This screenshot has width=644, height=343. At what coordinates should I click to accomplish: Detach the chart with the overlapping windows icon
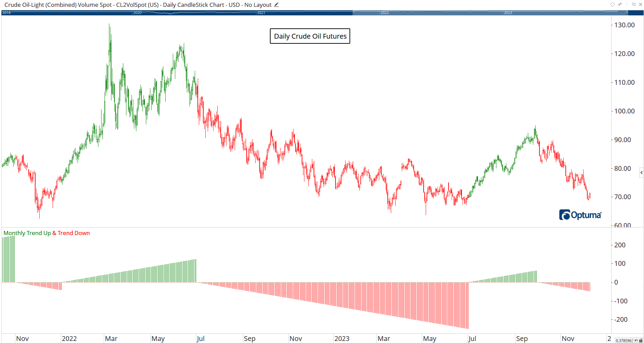634,4
